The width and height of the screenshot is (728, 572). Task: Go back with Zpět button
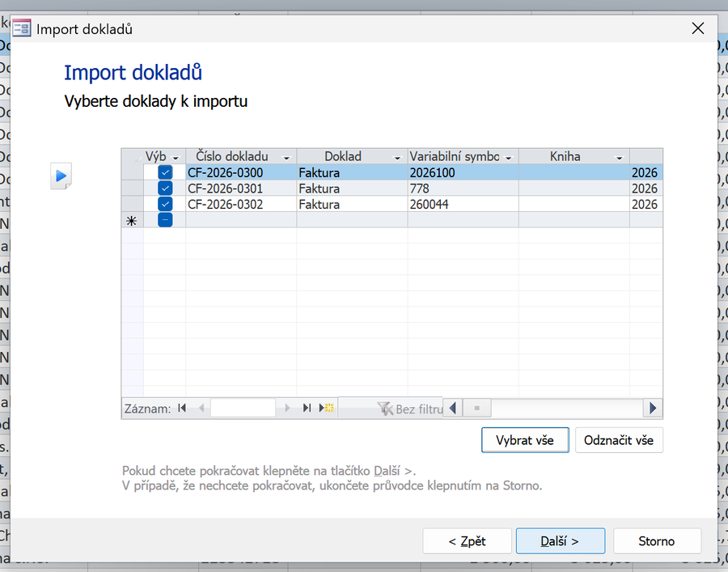(467, 541)
